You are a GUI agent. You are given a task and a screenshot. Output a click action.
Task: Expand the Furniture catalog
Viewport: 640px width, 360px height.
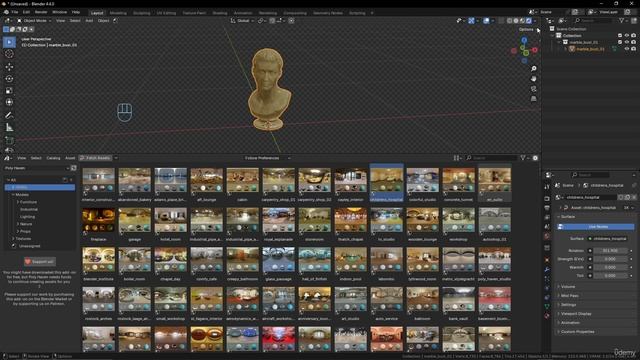(x=18, y=202)
